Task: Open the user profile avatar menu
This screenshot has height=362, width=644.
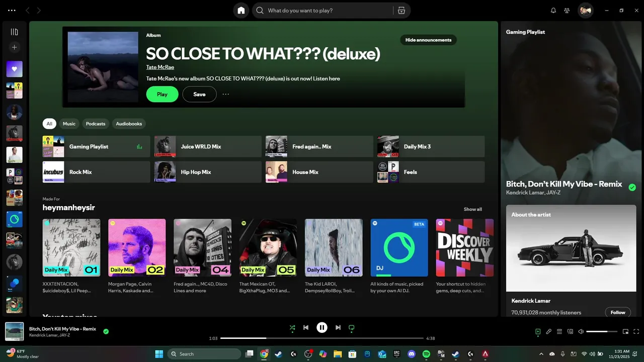Action: point(585,11)
